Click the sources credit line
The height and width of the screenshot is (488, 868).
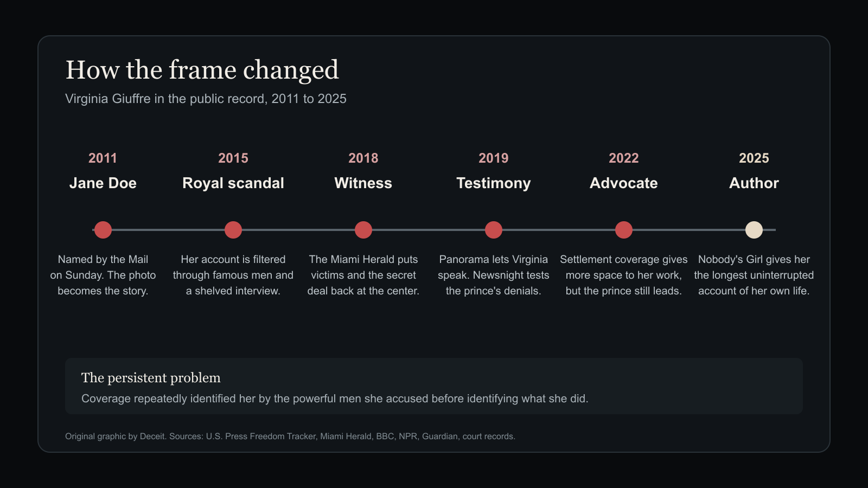290,436
